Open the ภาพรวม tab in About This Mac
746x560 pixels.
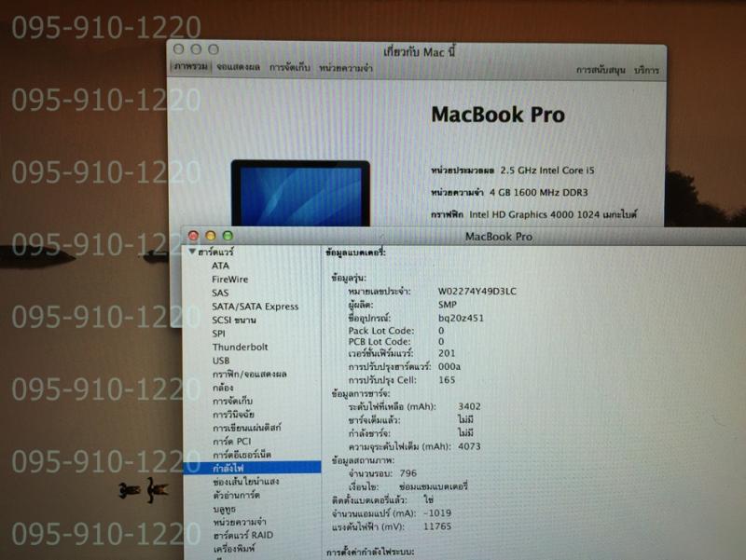[190, 66]
